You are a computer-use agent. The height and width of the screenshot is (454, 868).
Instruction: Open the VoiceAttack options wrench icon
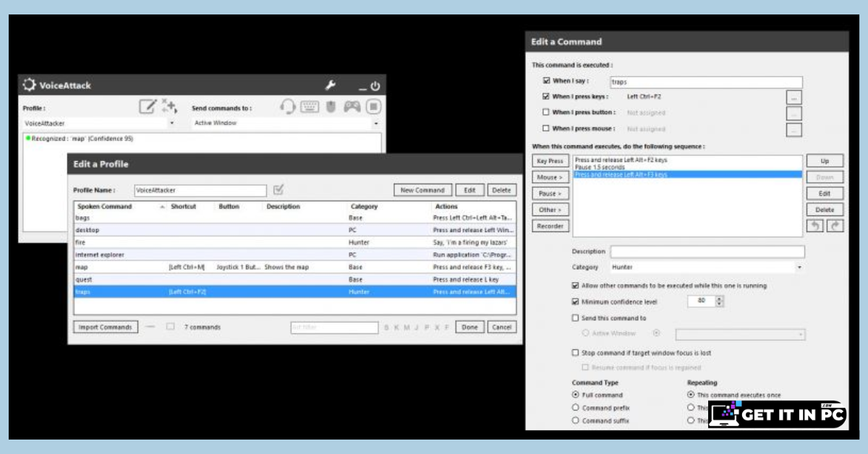click(331, 85)
